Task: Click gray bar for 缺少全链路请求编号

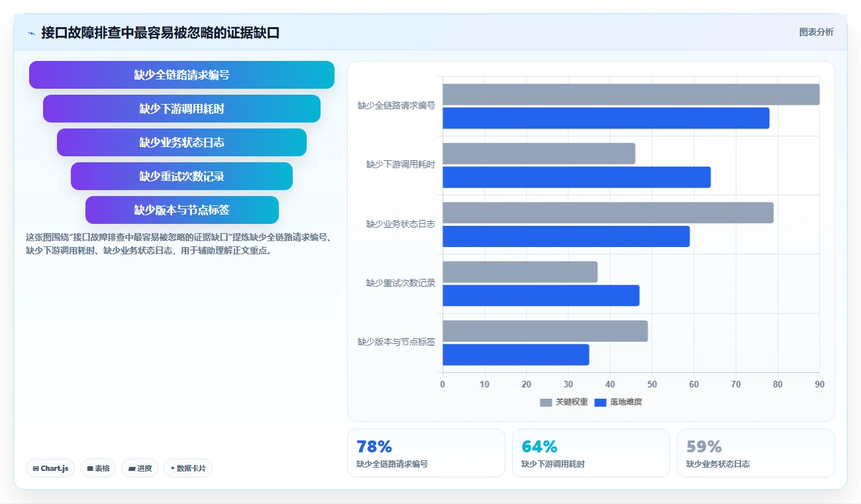Action: (631, 94)
